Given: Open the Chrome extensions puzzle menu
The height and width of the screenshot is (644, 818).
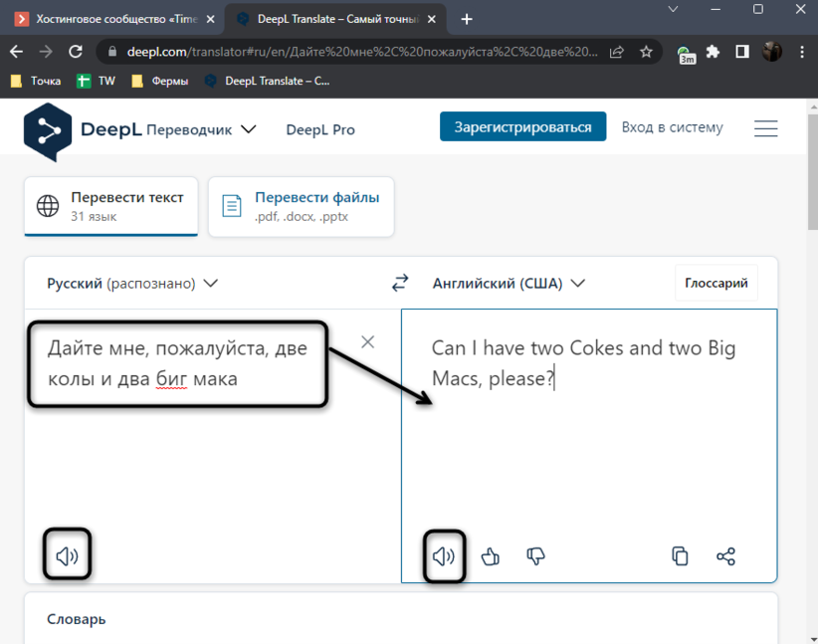Looking at the screenshot, I should 713,52.
